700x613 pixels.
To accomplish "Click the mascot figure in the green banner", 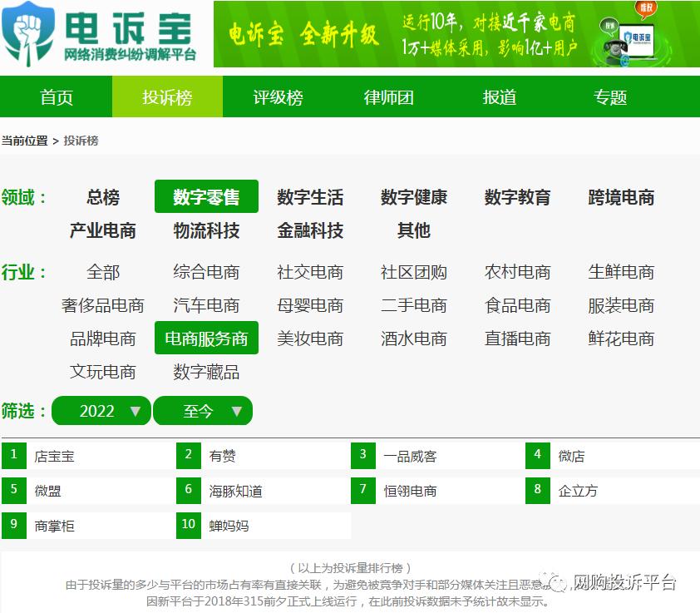I will [615, 46].
